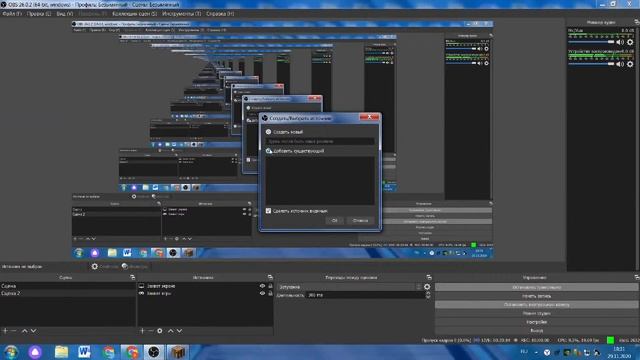Toggle the Сделать источник видимым checkbox

click(268, 211)
